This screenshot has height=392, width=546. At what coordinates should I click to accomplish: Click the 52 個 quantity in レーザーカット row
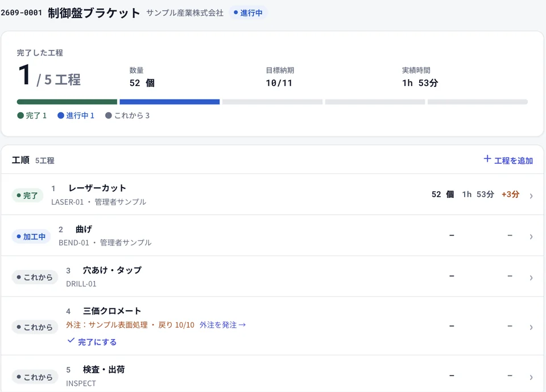tap(442, 195)
